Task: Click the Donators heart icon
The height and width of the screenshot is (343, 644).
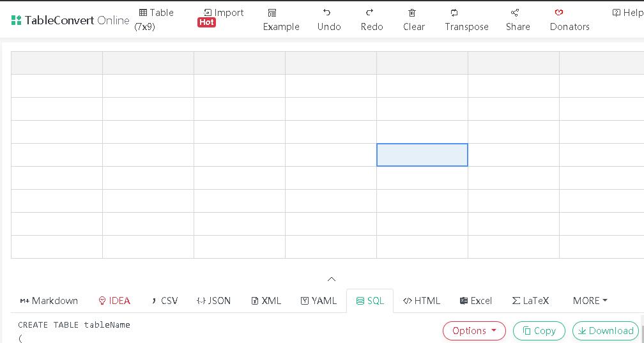Action: [x=559, y=13]
